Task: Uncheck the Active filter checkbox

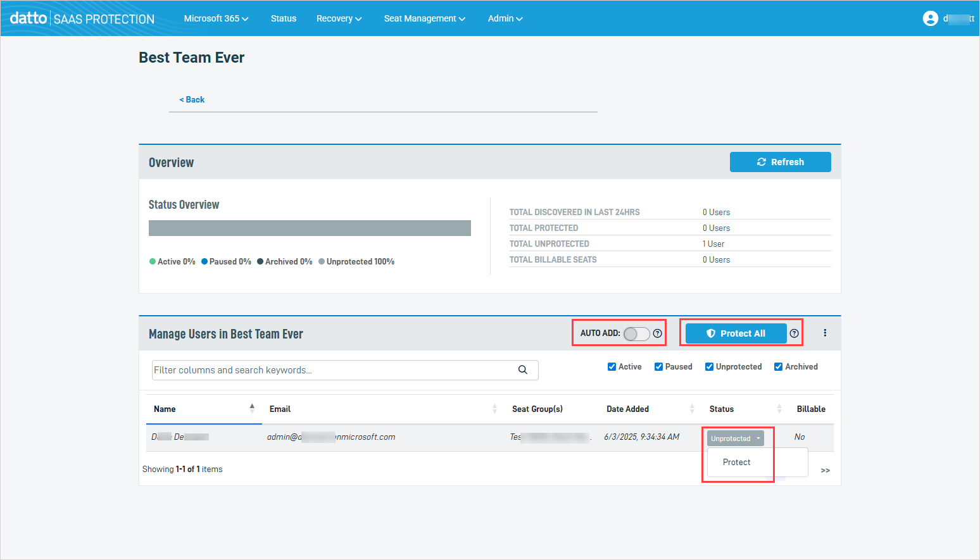Action: (612, 367)
